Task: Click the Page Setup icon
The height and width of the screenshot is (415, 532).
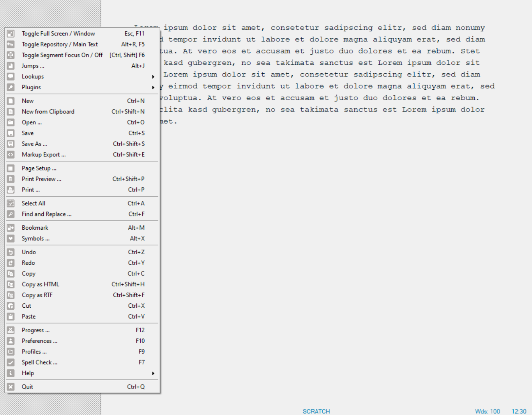Action: [11, 168]
